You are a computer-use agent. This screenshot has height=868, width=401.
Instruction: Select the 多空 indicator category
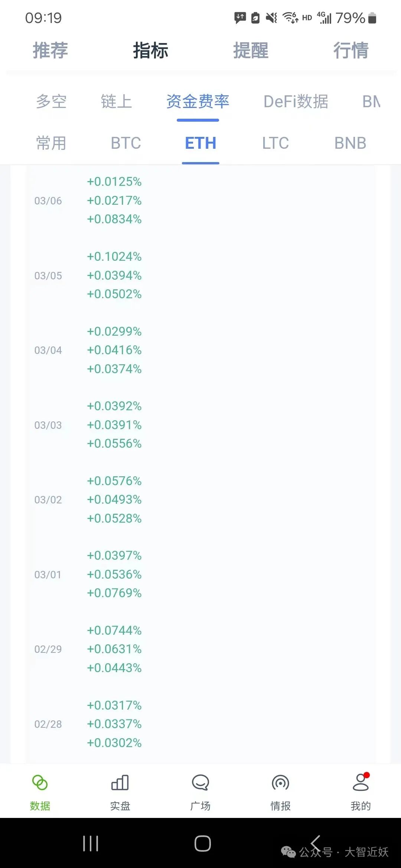click(x=51, y=102)
